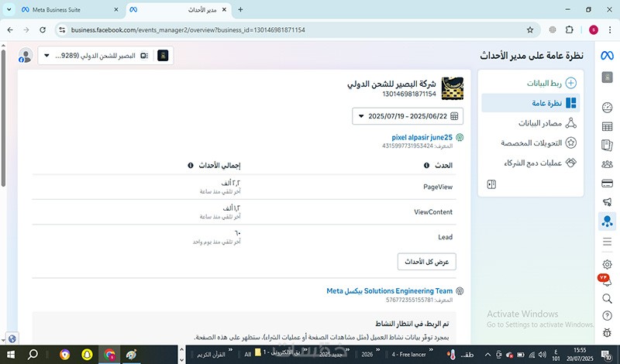
Task: Bookmark this page with the star
Action: click(x=530, y=29)
